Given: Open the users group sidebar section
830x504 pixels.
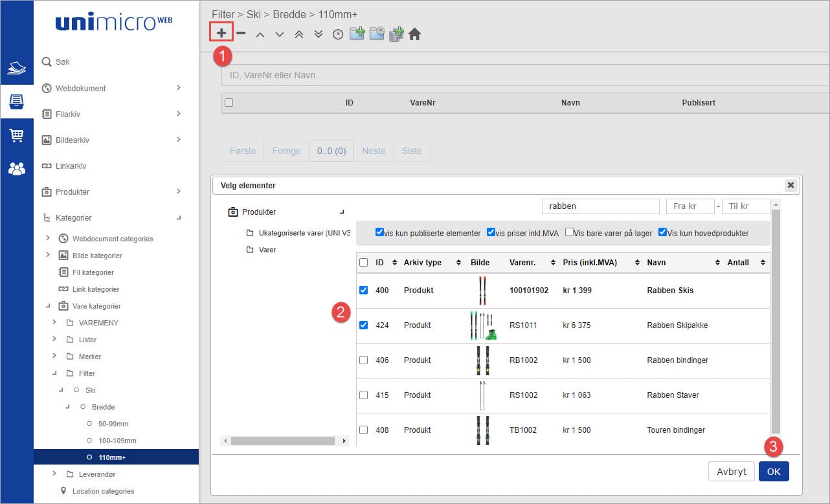Looking at the screenshot, I should coord(17,169).
